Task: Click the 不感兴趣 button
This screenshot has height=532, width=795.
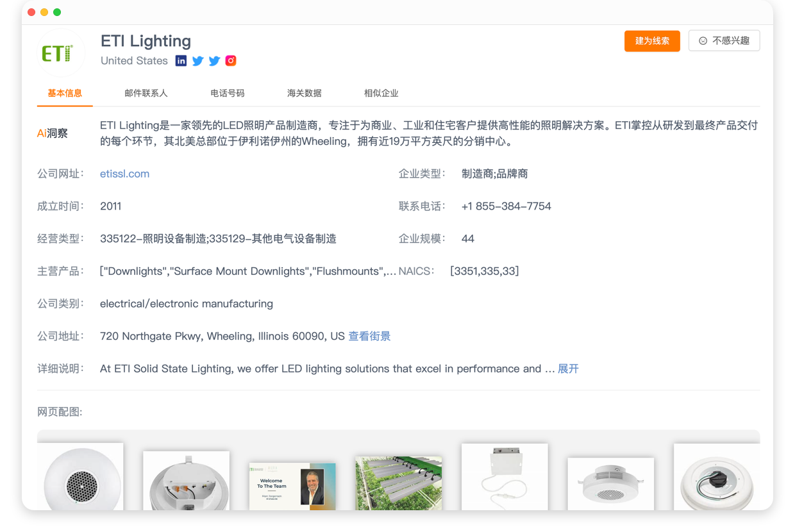Action: coord(724,40)
